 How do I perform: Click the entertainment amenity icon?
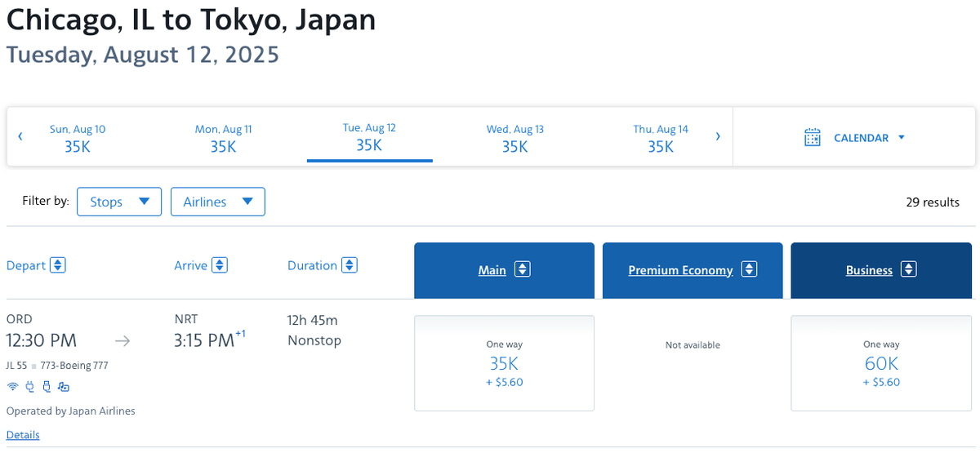pyautogui.click(x=64, y=387)
